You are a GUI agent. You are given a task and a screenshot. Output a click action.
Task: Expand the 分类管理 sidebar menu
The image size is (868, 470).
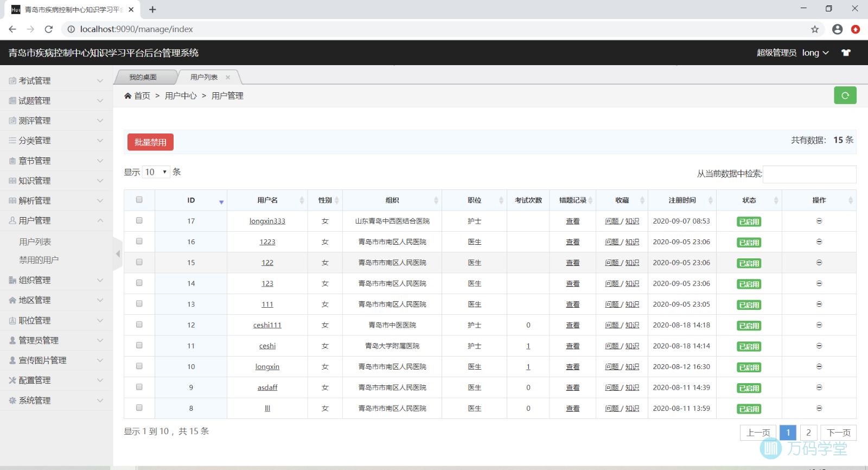pos(56,141)
